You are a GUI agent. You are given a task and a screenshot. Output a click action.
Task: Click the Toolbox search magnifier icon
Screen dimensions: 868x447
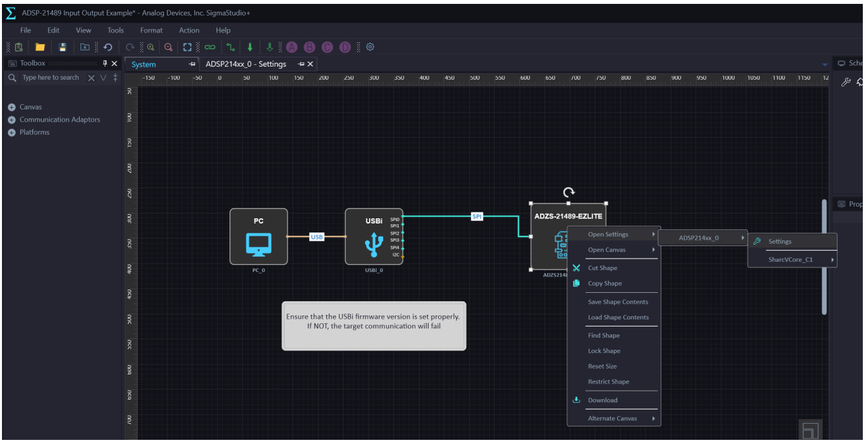[x=12, y=78]
